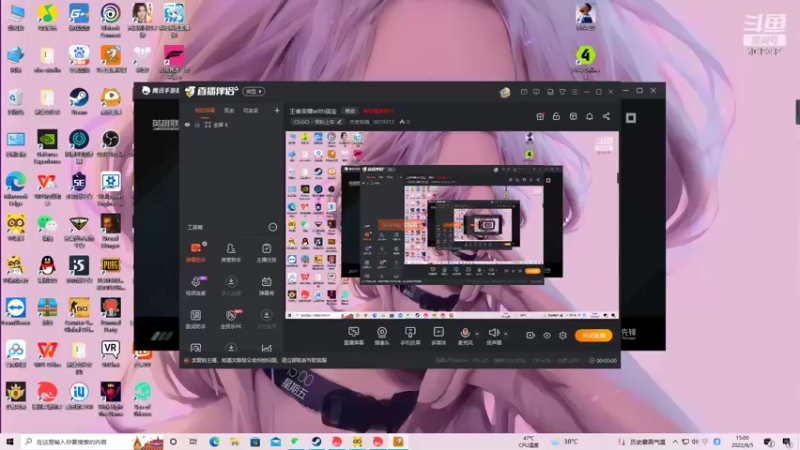
Task: Click the live preview thumbnail area
Action: coord(452,225)
